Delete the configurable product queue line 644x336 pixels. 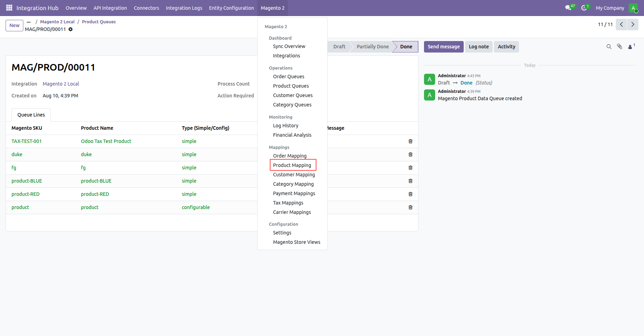[x=410, y=207]
